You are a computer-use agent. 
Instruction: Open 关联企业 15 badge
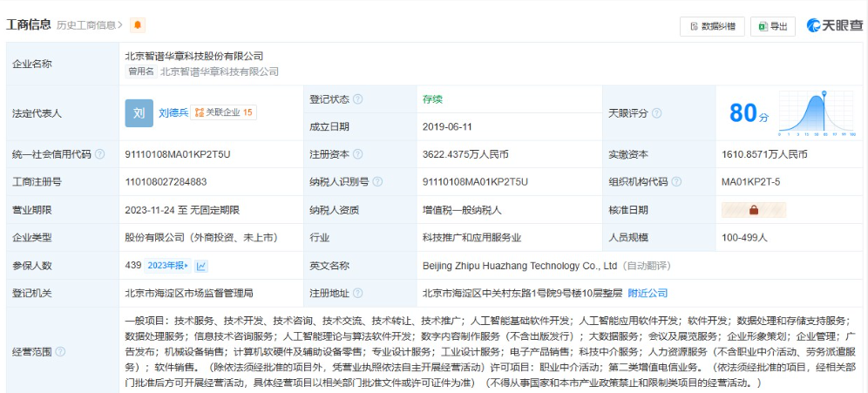[x=224, y=112]
